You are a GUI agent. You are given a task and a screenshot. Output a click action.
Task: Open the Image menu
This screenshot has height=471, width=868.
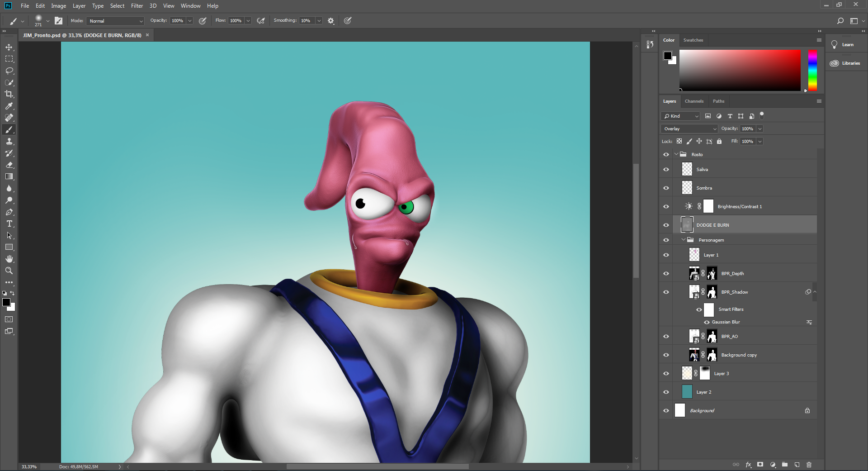tap(58, 6)
